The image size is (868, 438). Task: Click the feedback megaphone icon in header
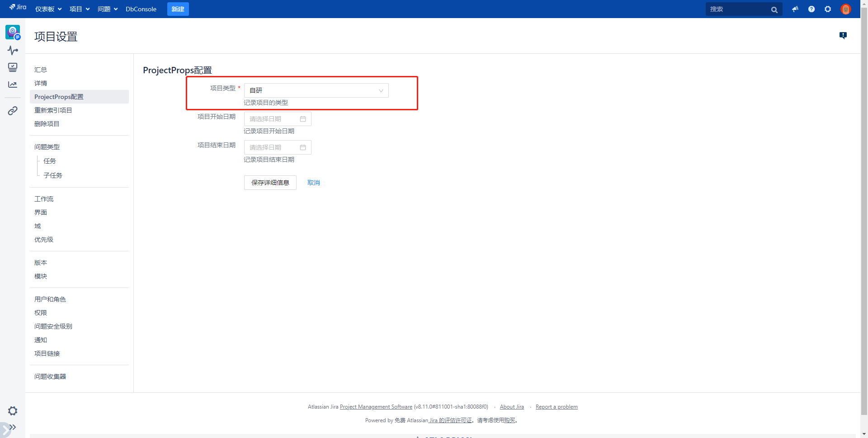pyautogui.click(x=795, y=9)
